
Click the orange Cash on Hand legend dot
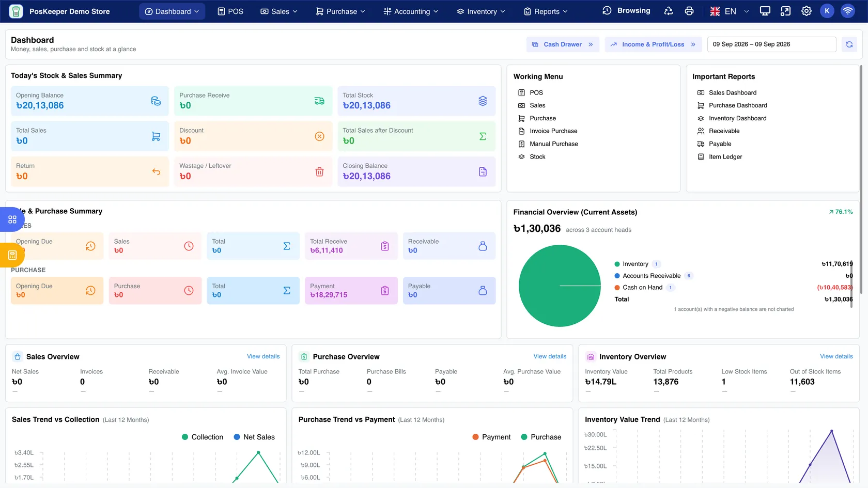617,288
